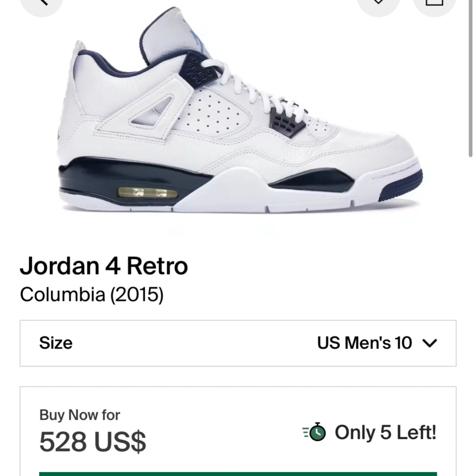The width and height of the screenshot is (476, 476).
Task: Click the Buy Now purchase panel
Action: 238,432
